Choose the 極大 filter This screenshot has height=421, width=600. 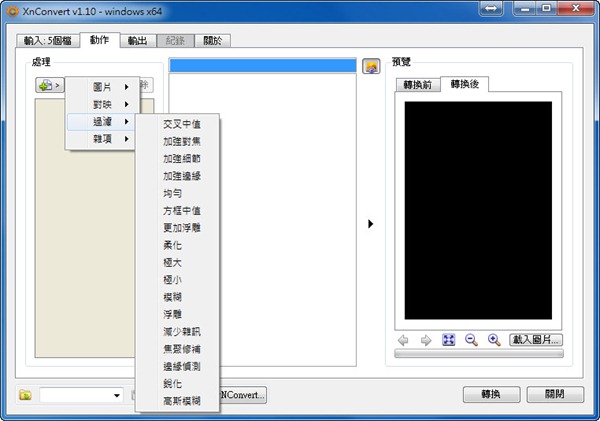click(172, 263)
